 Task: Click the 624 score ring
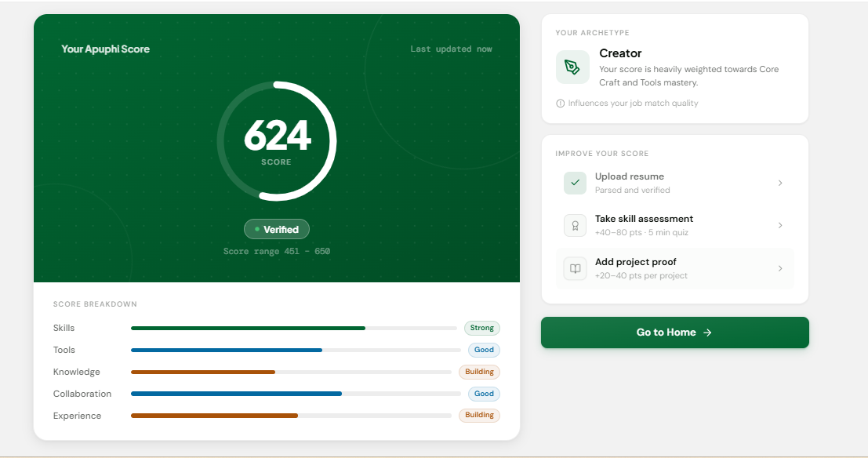(x=277, y=141)
